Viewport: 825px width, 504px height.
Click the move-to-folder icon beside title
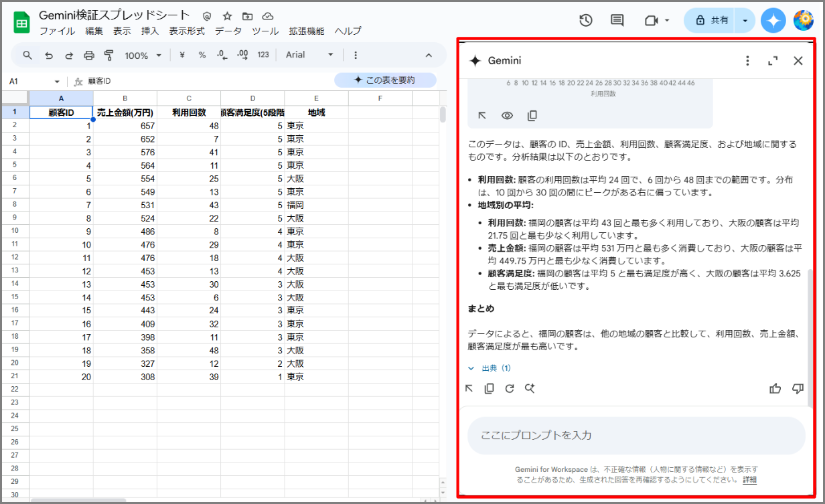point(248,16)
